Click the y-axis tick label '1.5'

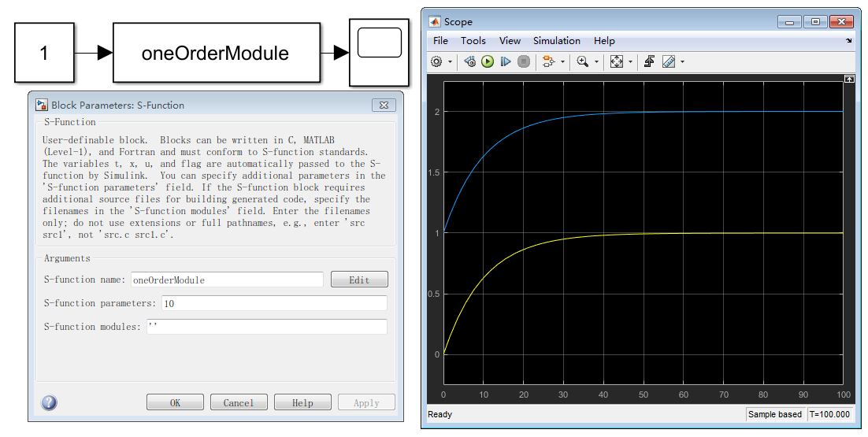click(x=433, y=172)
